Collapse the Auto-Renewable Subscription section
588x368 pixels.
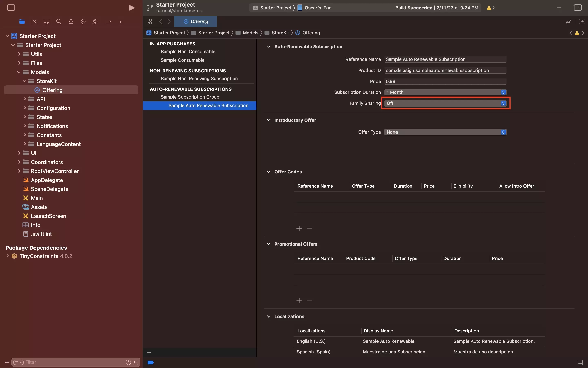coord(268,46)
